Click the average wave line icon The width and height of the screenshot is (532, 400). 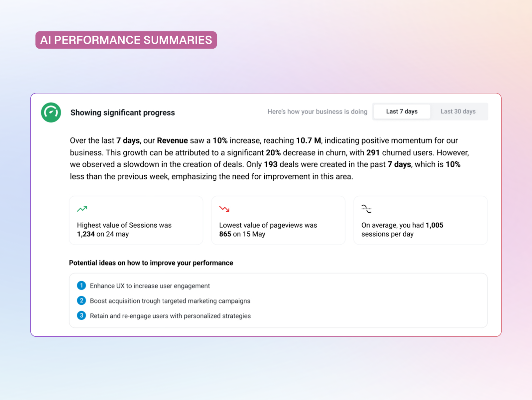(366, 209)
